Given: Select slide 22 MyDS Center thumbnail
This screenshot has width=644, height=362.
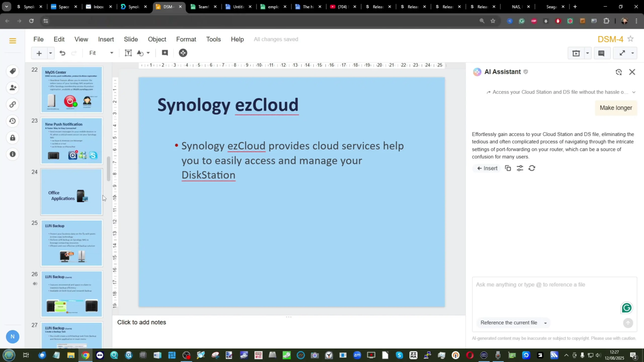Looking at the screenshot, I should pyautogui.click(x=72, y=90).
